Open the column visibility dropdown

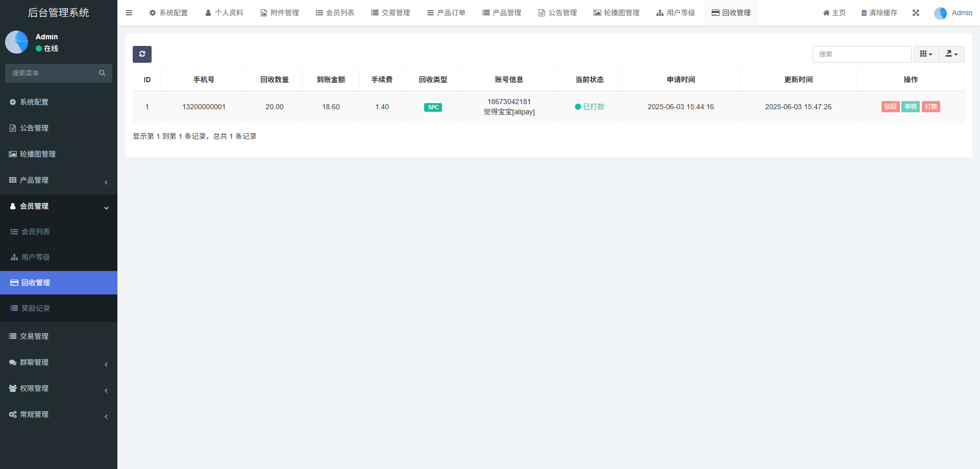pyautogui.click(x=926, y=54)
